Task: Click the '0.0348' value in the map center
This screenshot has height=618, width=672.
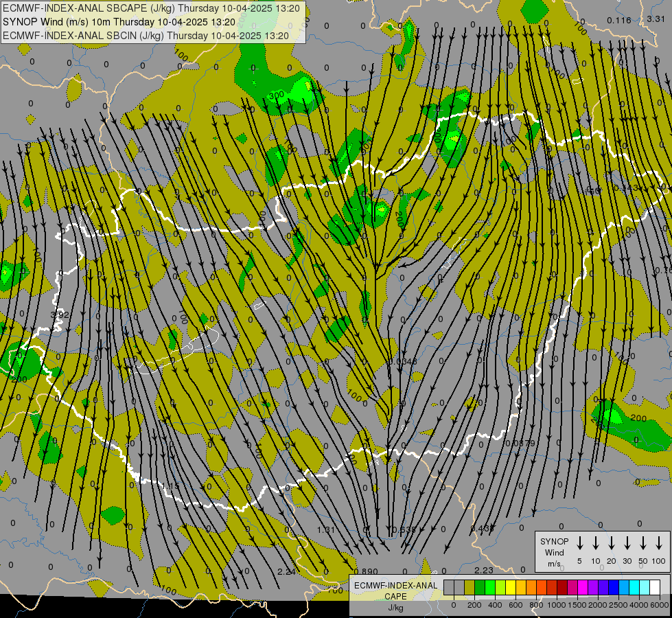Action: [x=403, y=362]
